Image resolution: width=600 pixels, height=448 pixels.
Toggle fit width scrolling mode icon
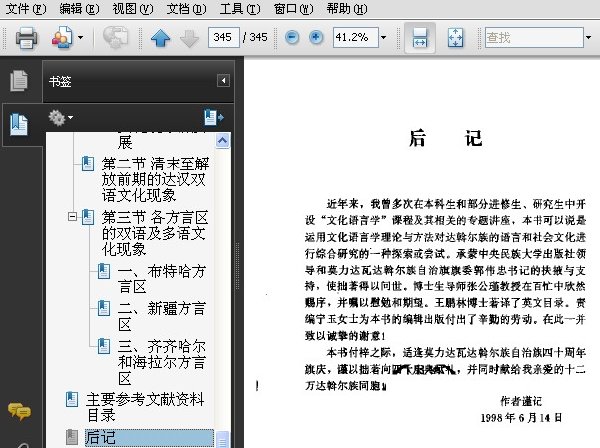(420, 37)
